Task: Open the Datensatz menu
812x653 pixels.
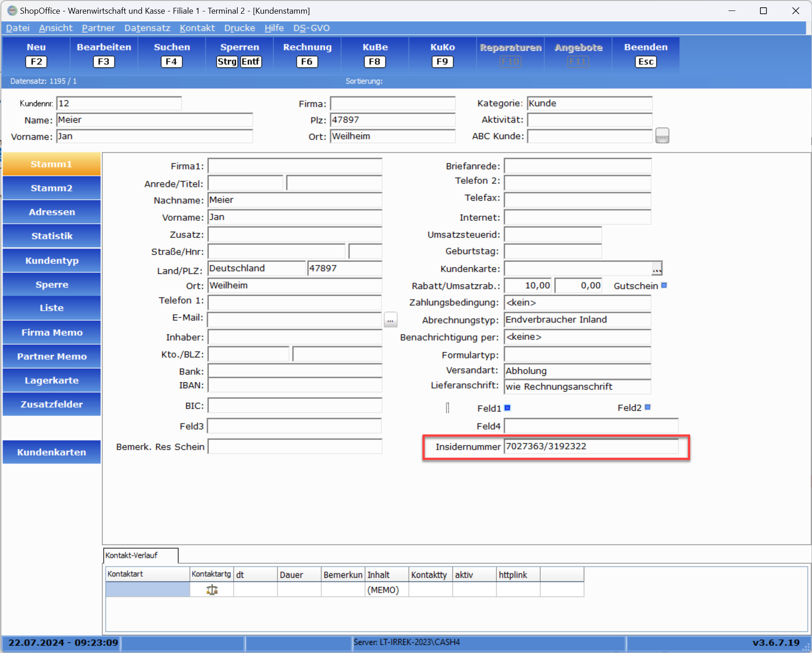Action: [147, 28]
